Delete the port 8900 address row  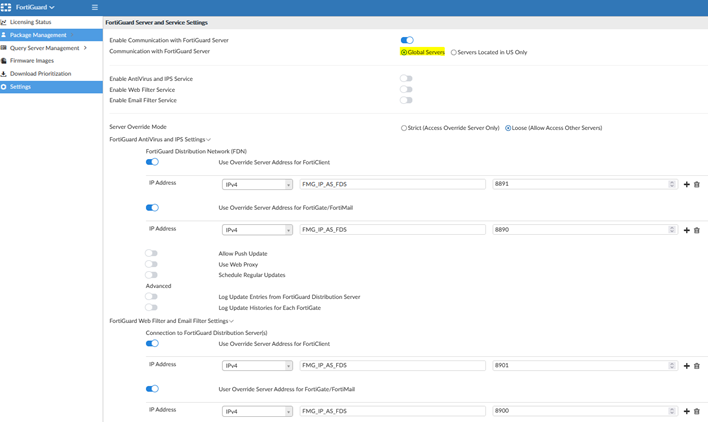[697, 412]
